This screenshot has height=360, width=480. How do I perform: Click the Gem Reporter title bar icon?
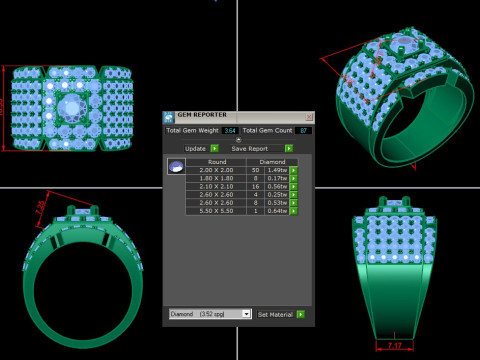pos(169,117)
